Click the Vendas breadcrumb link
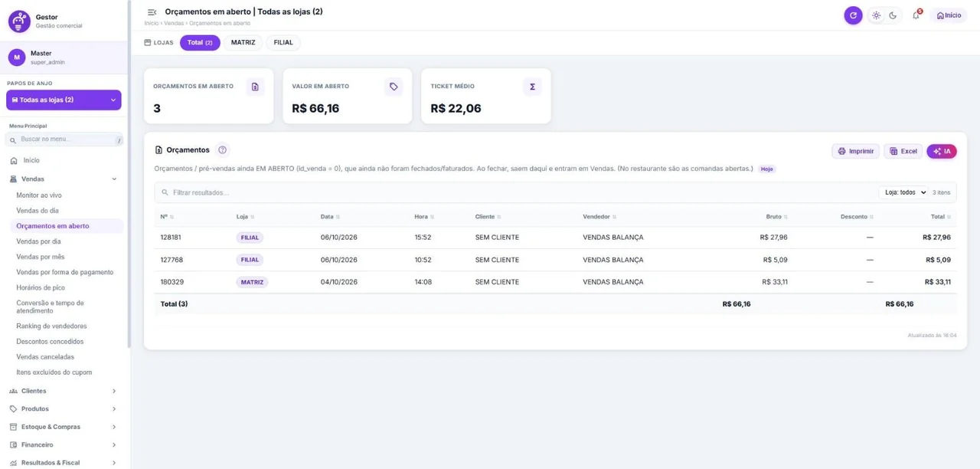This screenshot has height=469, width=980. (x=174, y=24)
